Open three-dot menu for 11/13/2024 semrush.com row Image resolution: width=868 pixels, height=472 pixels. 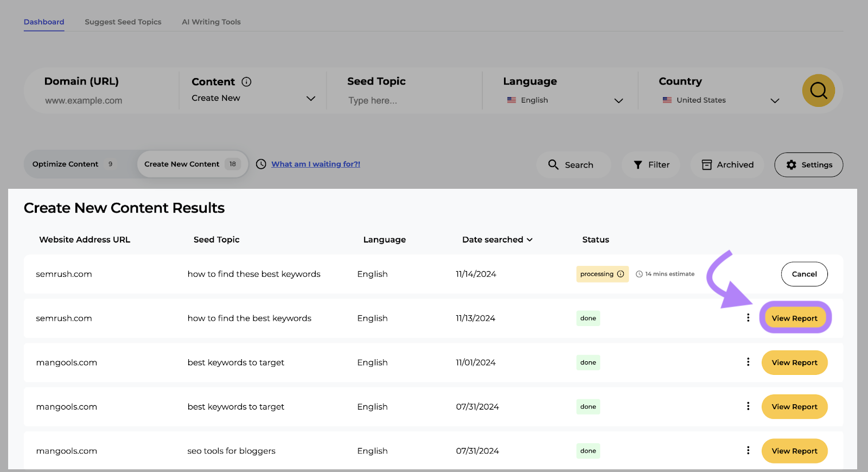point(748,318)
